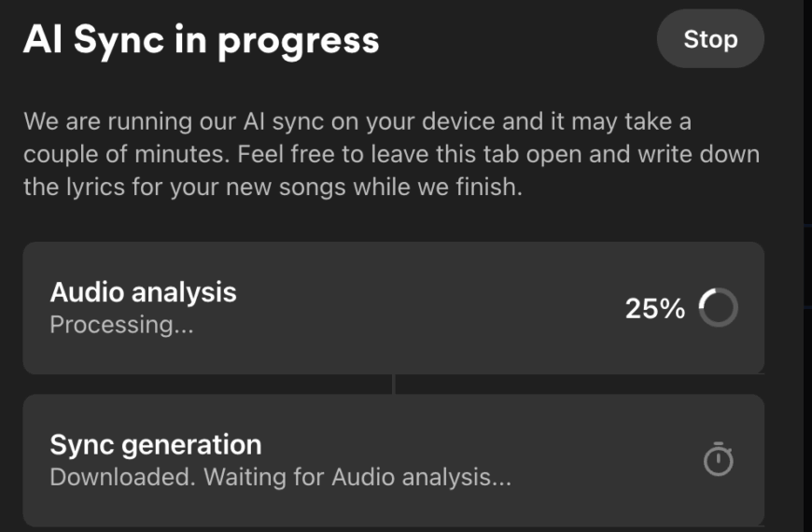Click the 25% progress percentage
This screenshot has width=812, height=532.
[655, 308]
